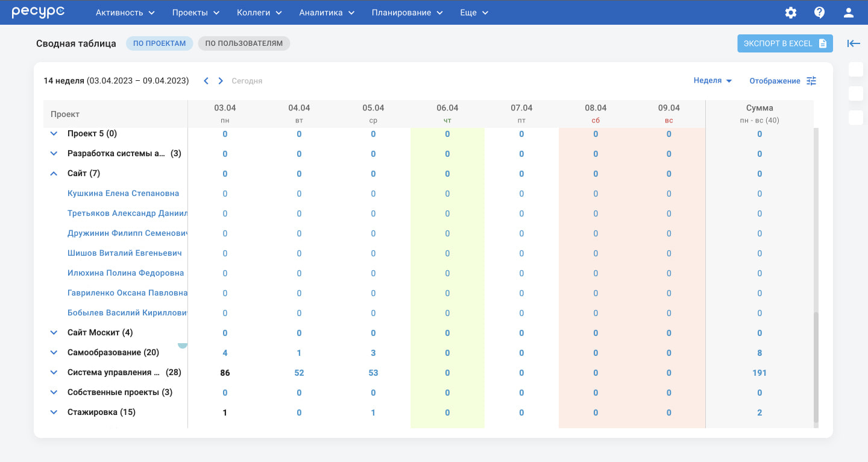
Task: Open the settings gear icon
Action: pos(791,13)
